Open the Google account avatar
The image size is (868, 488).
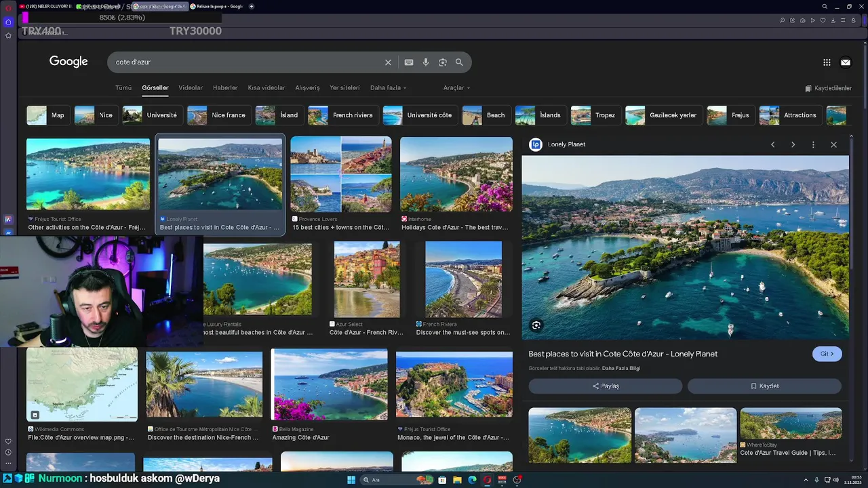[x=846, y=62]
